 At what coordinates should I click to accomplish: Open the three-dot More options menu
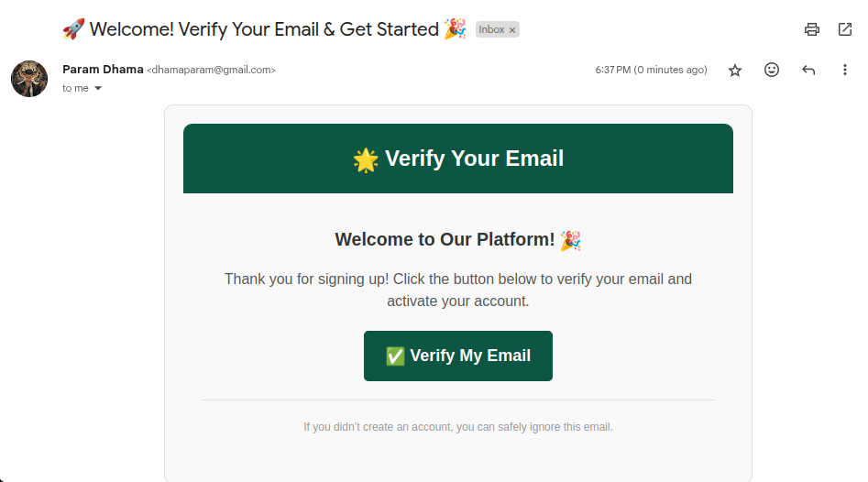click(x=845, y=70)
